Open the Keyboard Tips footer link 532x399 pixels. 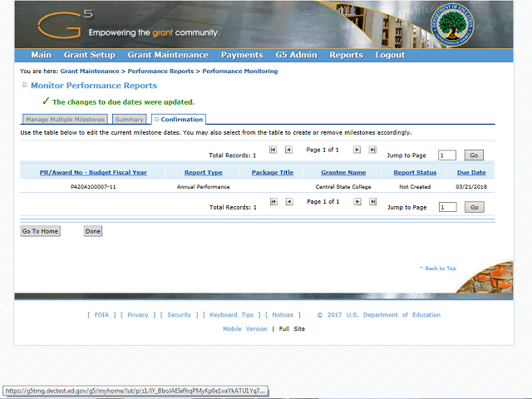pyautogui.click(x=231, y=315)
